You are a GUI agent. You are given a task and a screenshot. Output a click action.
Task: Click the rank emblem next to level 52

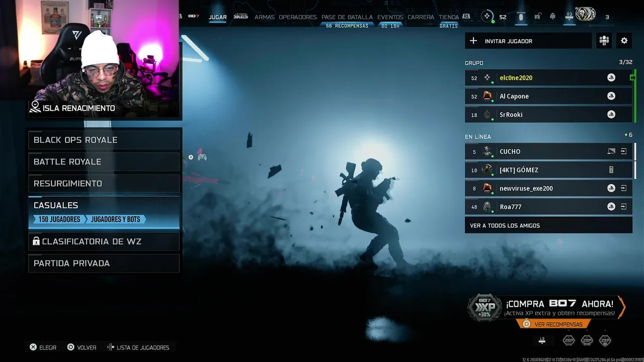pos(487,17)
